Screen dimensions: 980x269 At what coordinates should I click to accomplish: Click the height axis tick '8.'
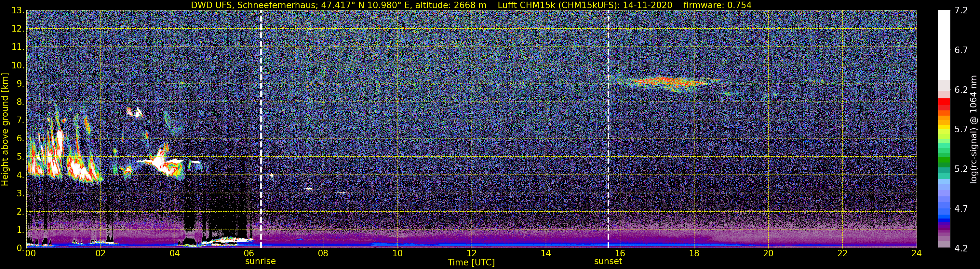[20, 102]
